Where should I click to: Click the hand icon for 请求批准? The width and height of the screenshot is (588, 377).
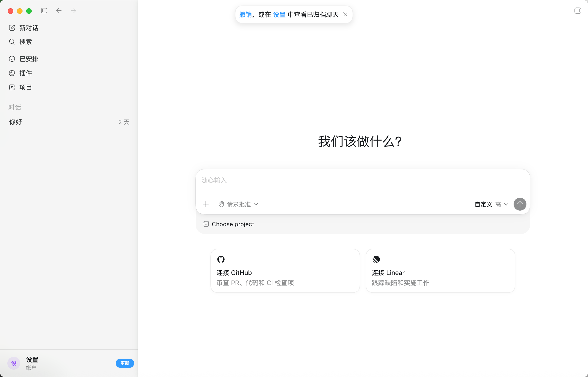tap(221, 204)
